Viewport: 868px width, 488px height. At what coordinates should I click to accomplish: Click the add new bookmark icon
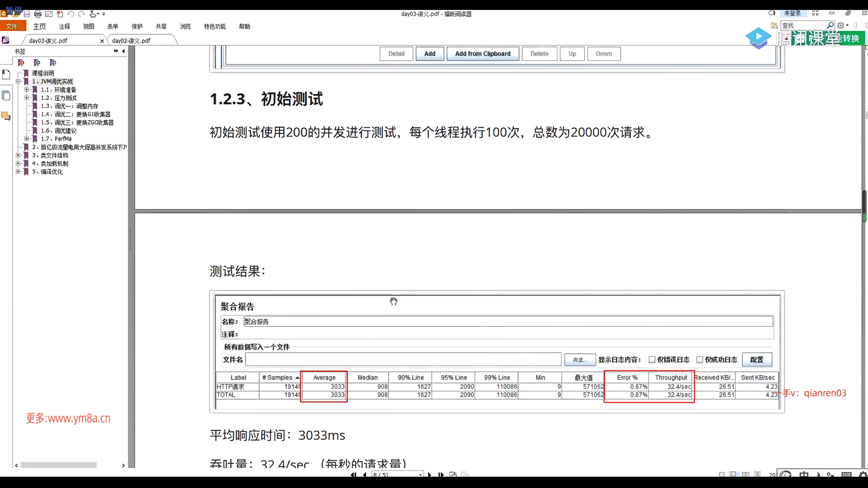coord(37,63)
